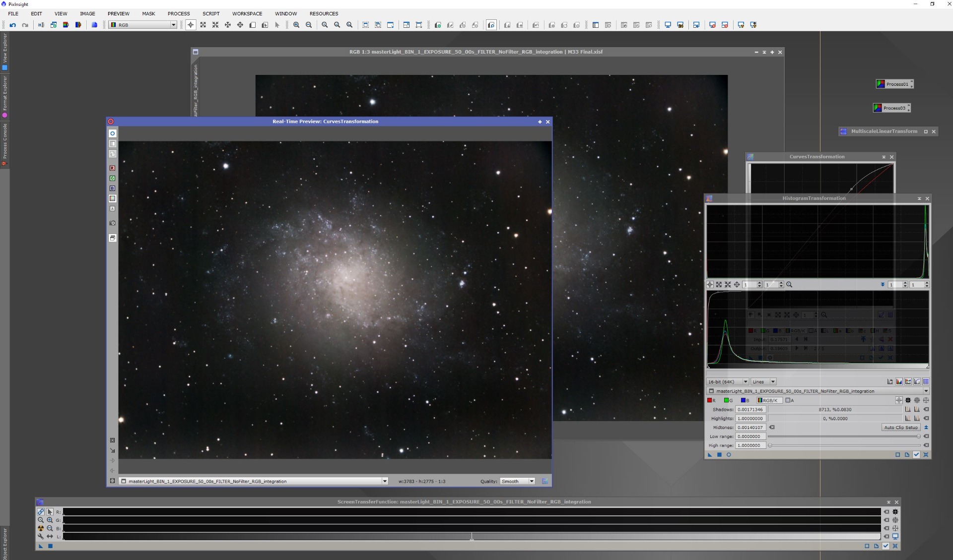
Task: Click the undo arrow in main toolbar
Action: 13,25
